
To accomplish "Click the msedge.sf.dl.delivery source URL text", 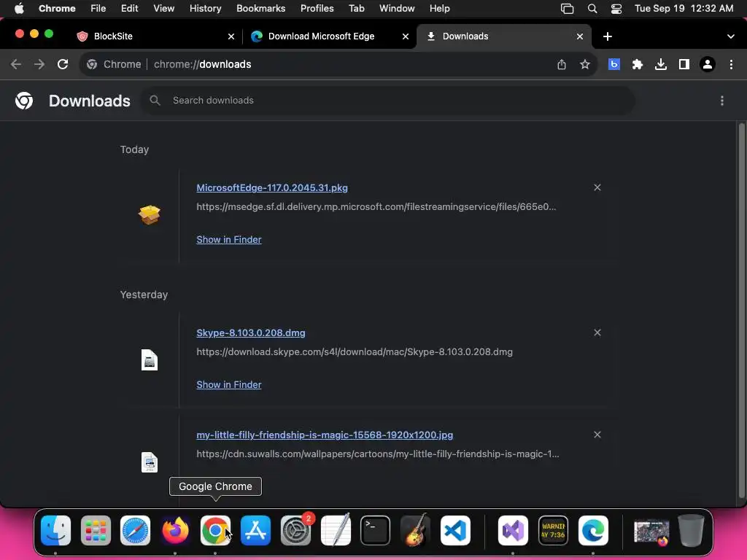I will tap(376, 206).
